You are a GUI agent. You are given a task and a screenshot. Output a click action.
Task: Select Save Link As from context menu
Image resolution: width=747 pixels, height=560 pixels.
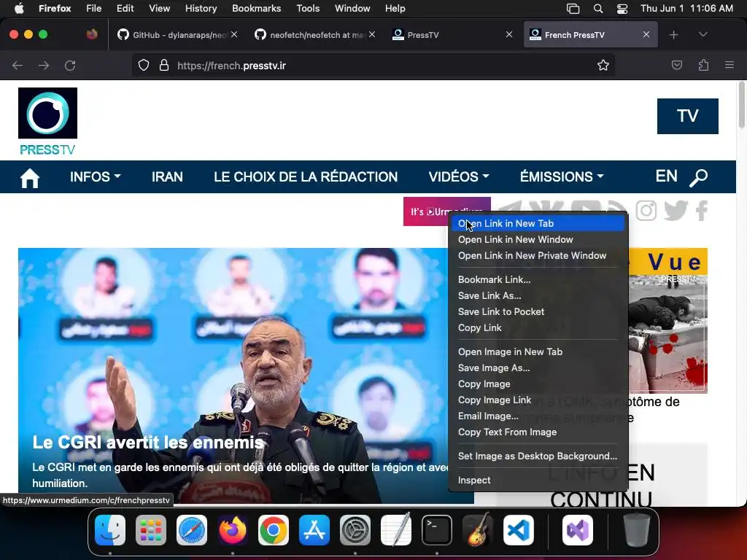pyautogui.click(x=538, y=296)
